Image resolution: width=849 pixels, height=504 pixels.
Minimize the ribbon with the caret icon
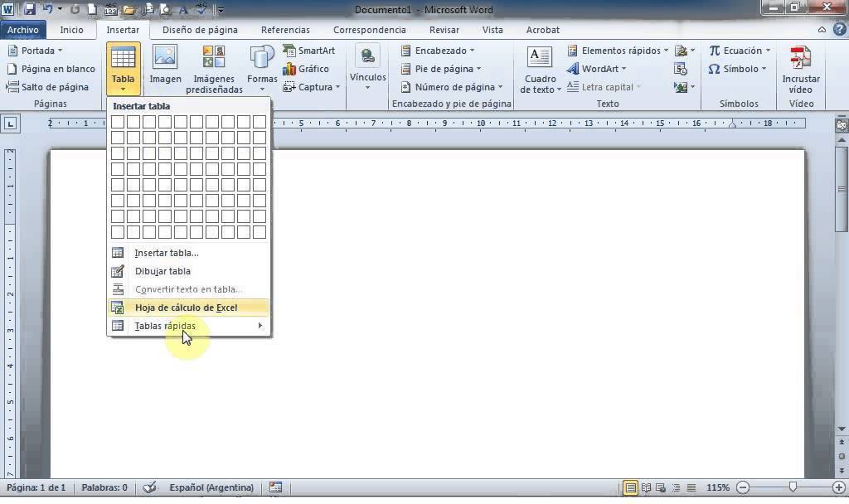pyautogui.click(x=822, y=30)
